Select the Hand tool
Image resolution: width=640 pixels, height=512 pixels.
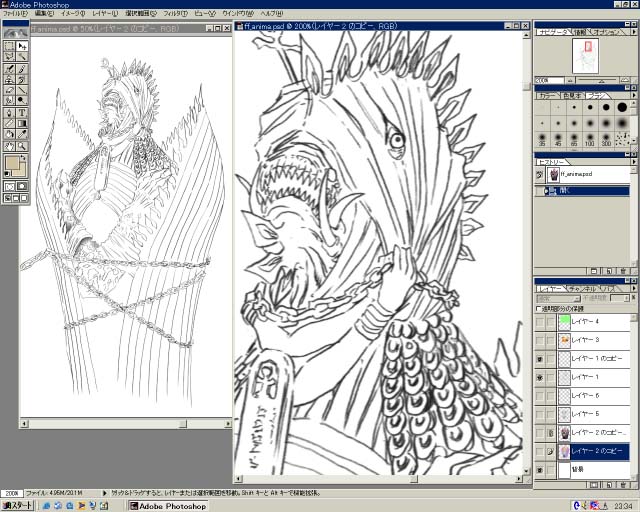[10, 145]
